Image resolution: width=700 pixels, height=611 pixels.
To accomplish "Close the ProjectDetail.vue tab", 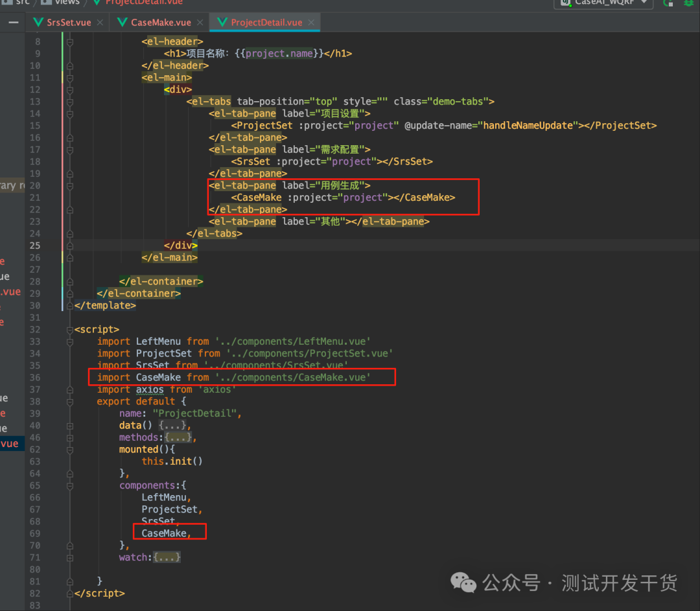I will (x=312, y=23).
